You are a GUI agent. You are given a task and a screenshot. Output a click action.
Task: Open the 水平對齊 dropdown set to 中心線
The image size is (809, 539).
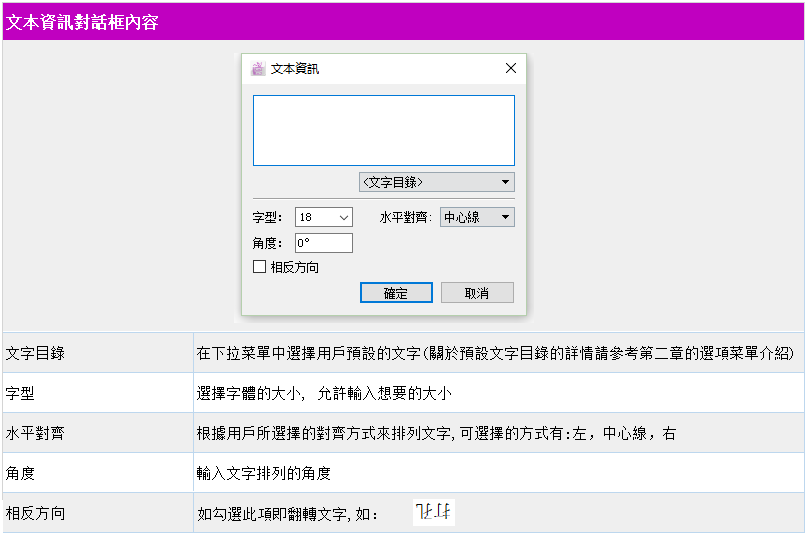(x=477, y=217)
